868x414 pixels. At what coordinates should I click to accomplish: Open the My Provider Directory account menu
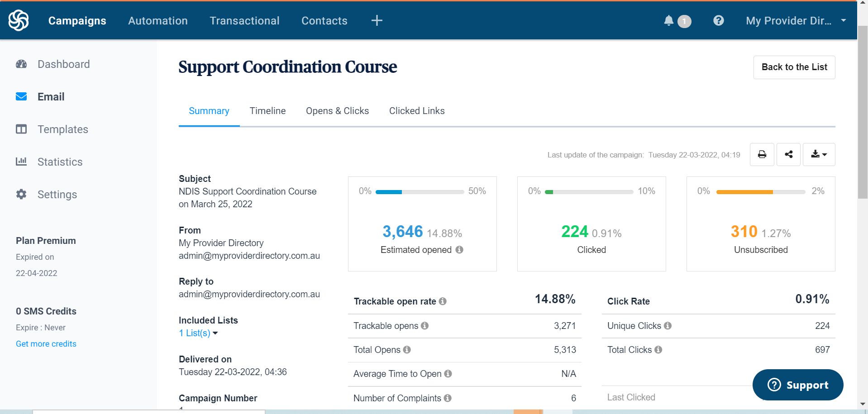[x=796, y=21]
